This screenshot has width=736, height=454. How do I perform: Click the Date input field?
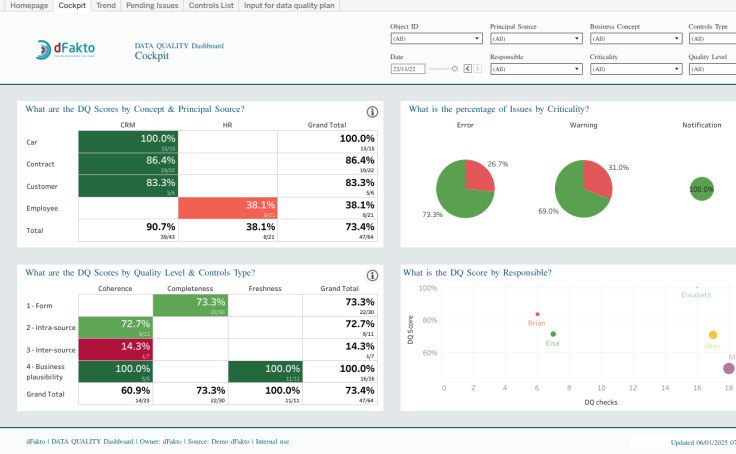(x=408, y=69)
